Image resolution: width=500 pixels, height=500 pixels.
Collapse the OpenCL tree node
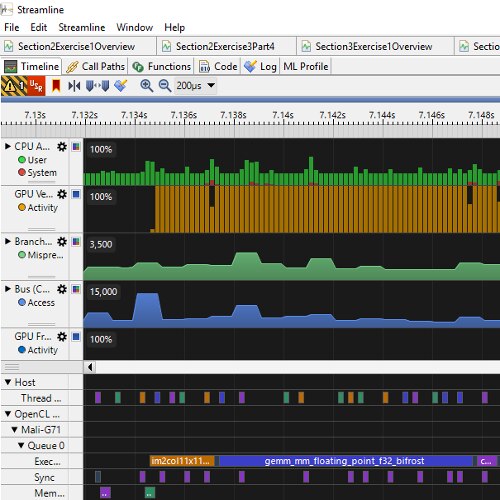[8, 414]
